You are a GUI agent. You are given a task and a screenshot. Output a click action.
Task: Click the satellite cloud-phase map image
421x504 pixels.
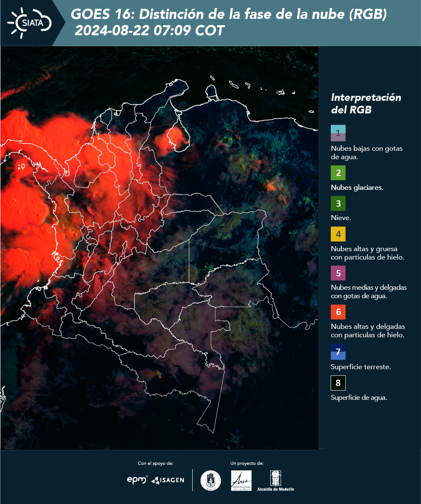click(x=160, y=248)
